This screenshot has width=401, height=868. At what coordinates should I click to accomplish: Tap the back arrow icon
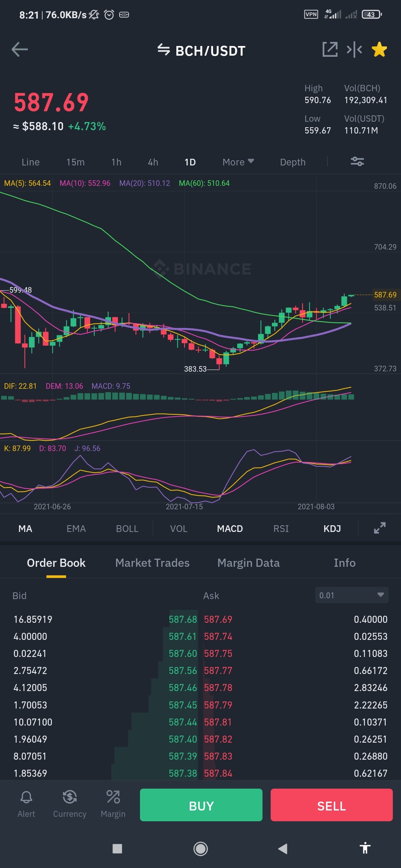coord(20,49)
